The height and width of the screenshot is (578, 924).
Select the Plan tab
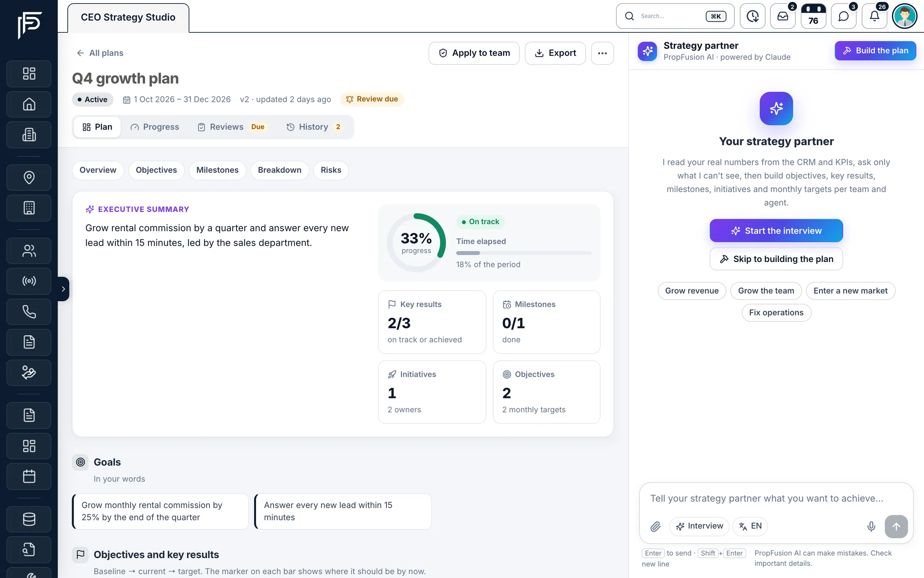point(97,127)
